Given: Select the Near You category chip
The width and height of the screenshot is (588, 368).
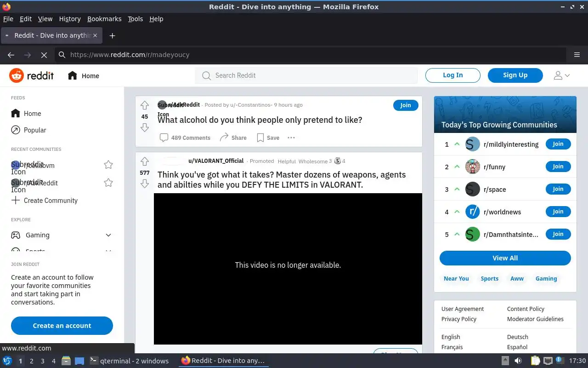Looking at the screenshot, I should (x=456, y=279).
